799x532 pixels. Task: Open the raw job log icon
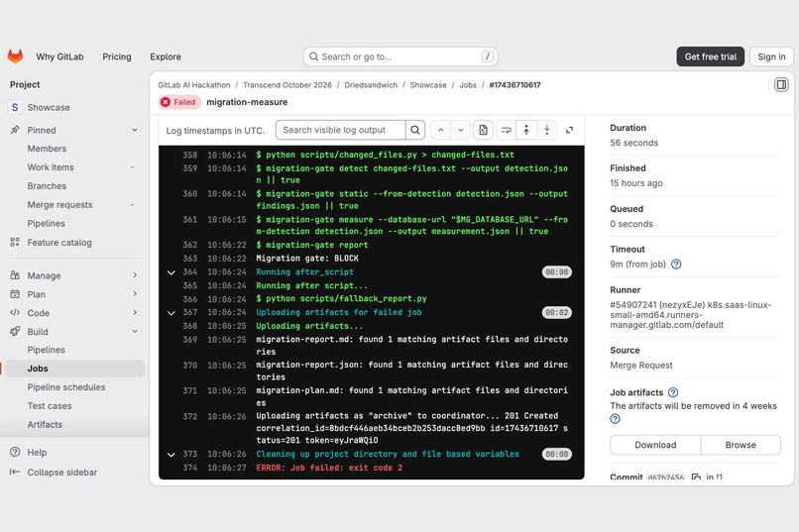pos(483,131)
